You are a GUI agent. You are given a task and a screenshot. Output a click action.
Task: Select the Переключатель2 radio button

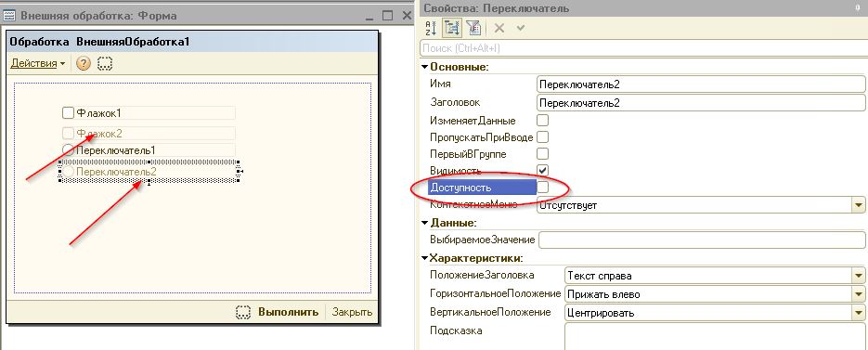[68, 172]
